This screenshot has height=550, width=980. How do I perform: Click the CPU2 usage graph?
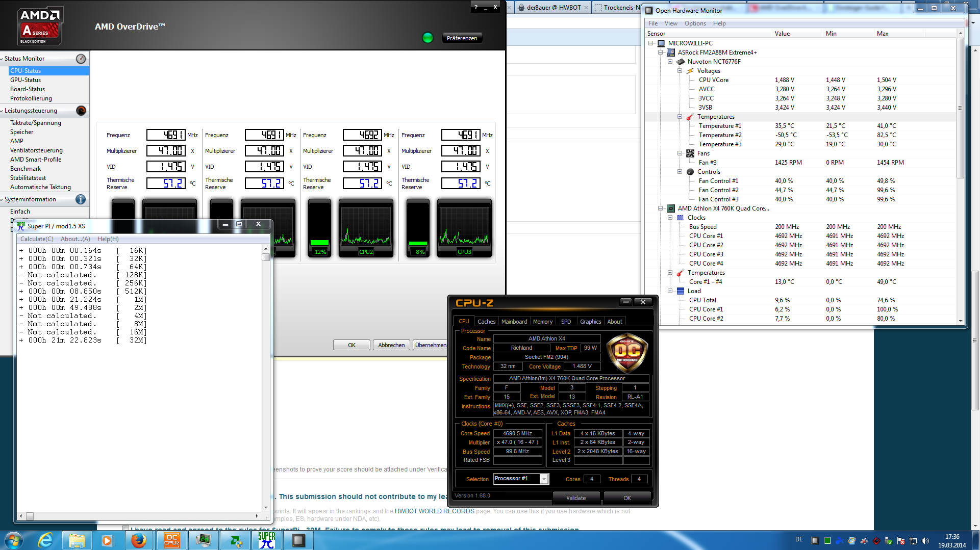point(366,228)
